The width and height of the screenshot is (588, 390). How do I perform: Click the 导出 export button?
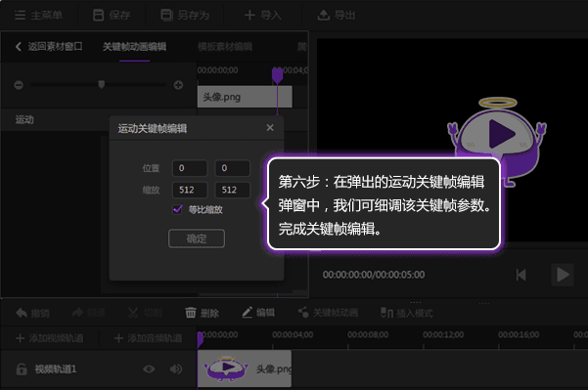coord(337,16)
